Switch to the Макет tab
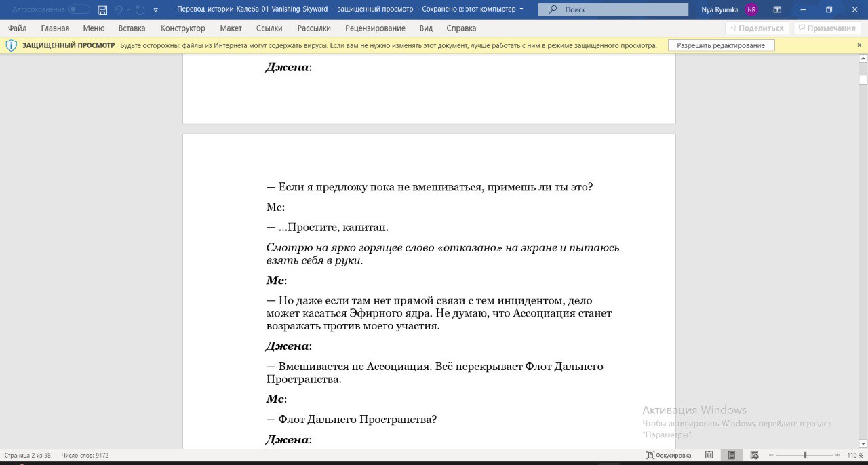Viewport: 868px width, 465px height. click(231, 28)
